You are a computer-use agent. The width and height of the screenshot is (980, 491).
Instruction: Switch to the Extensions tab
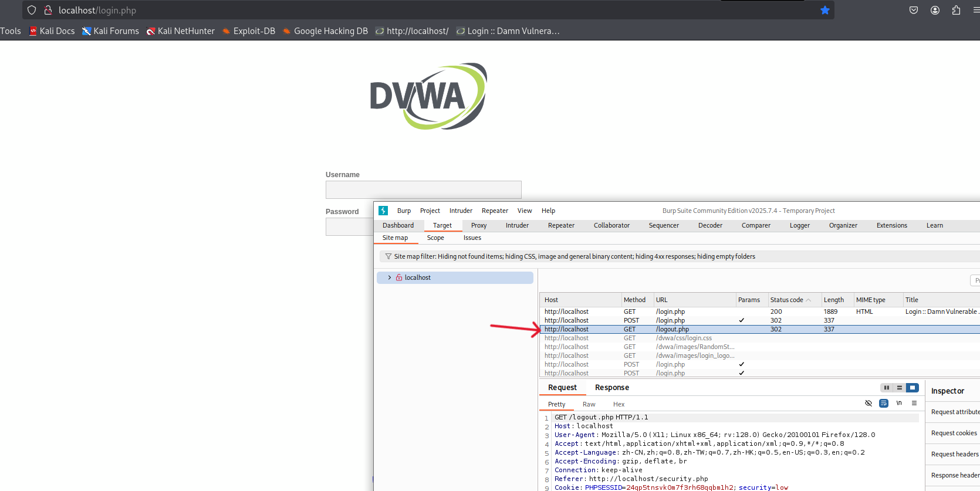point(891,225)
